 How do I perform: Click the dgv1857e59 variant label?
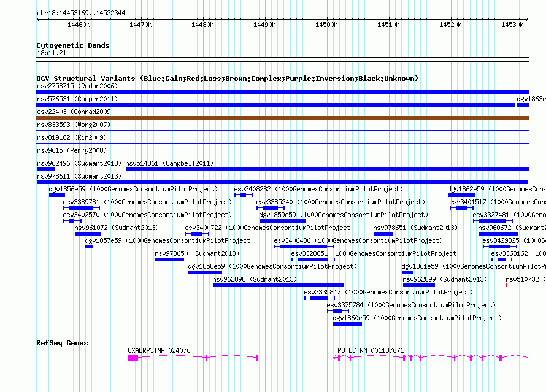[169, 240]
